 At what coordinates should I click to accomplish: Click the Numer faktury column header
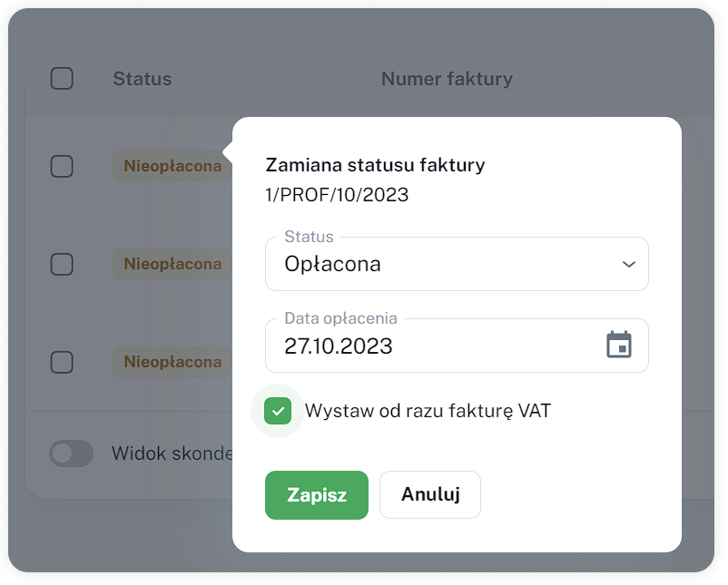tap(447, 79)
